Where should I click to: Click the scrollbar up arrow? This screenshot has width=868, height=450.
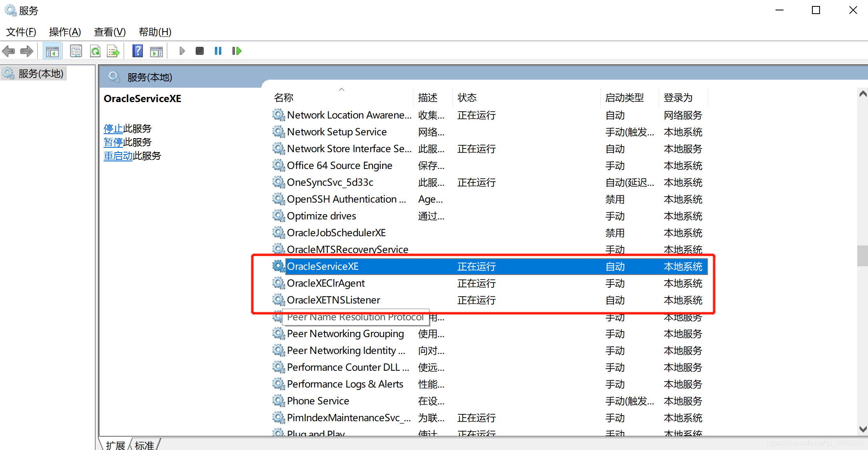coord(863,94)
